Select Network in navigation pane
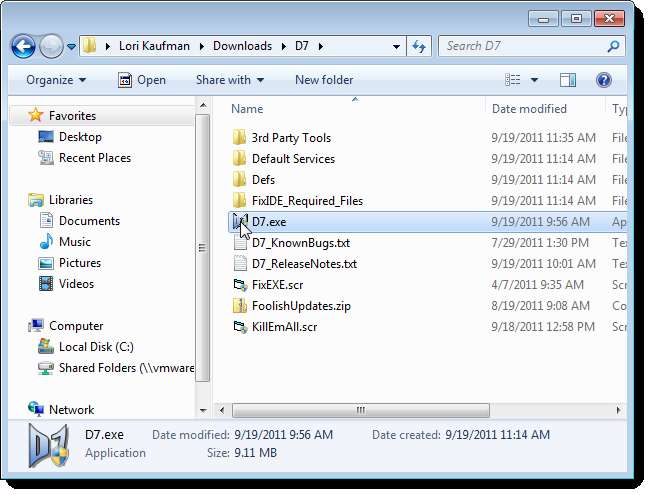 click(72, 410)
